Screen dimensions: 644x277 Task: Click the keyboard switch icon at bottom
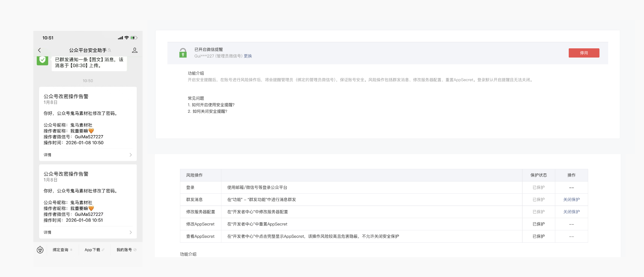coord(40,249)
